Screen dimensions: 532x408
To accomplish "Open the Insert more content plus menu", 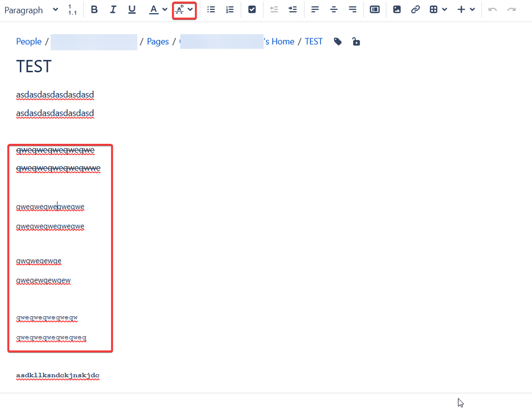I will click(x=466, y=10).
